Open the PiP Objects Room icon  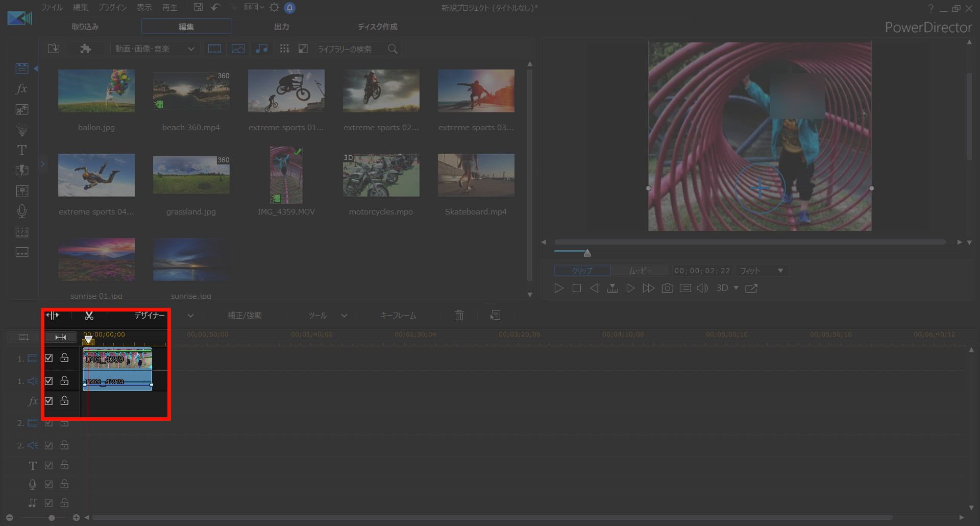22,109
